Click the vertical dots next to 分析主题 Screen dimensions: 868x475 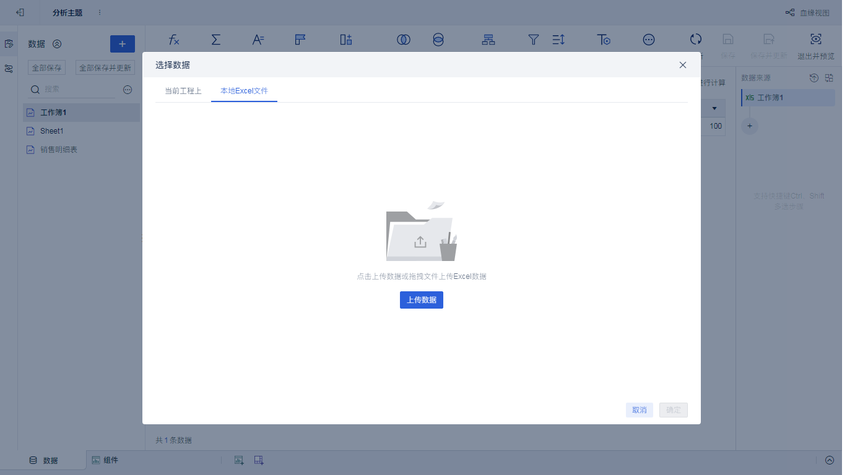point(100,12)
